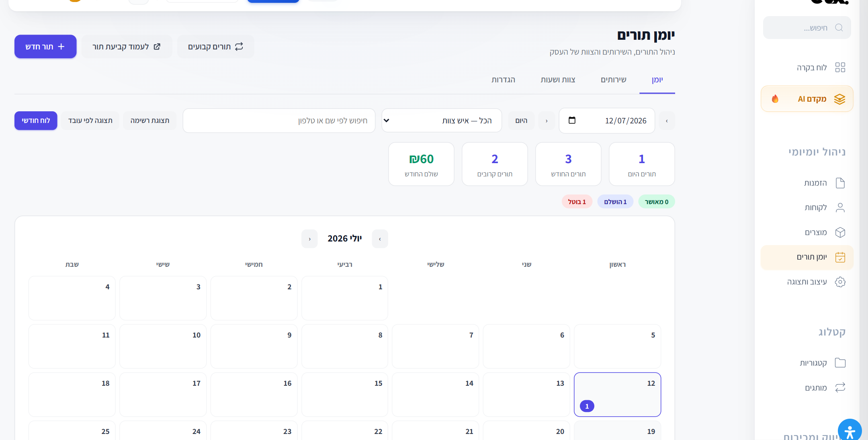Click the search field חיפוש לפי שם או טלפון
The height and width of the screenshot is (440, 868).
tap(279, 121)
